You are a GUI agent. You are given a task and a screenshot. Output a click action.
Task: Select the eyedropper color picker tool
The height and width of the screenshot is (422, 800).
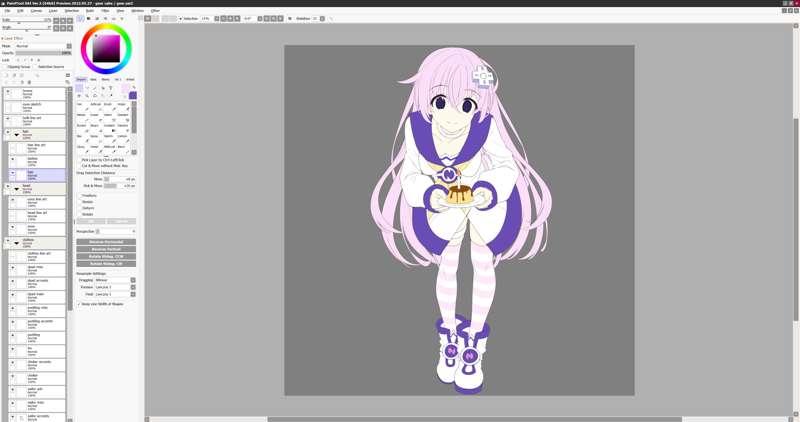coord(110,95)
